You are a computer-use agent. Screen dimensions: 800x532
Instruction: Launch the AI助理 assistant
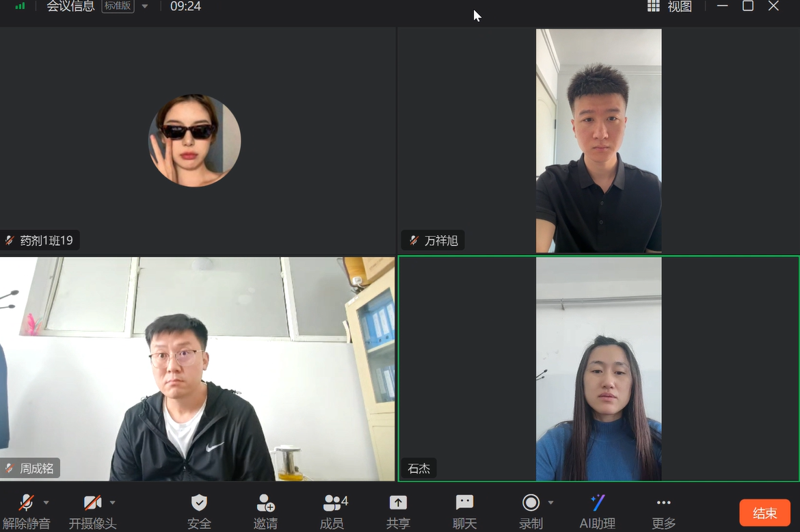(598, 503)
